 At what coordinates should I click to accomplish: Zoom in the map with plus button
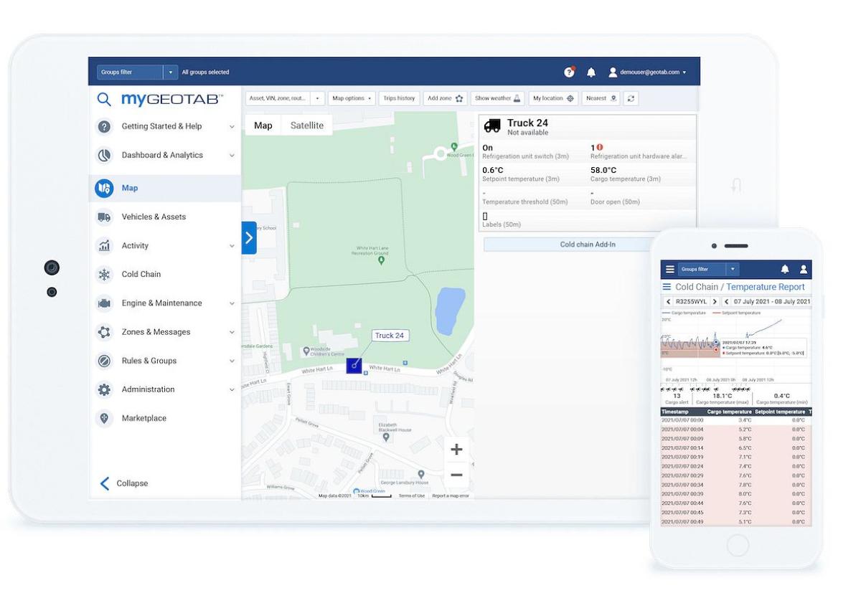[x=456, y=450]
